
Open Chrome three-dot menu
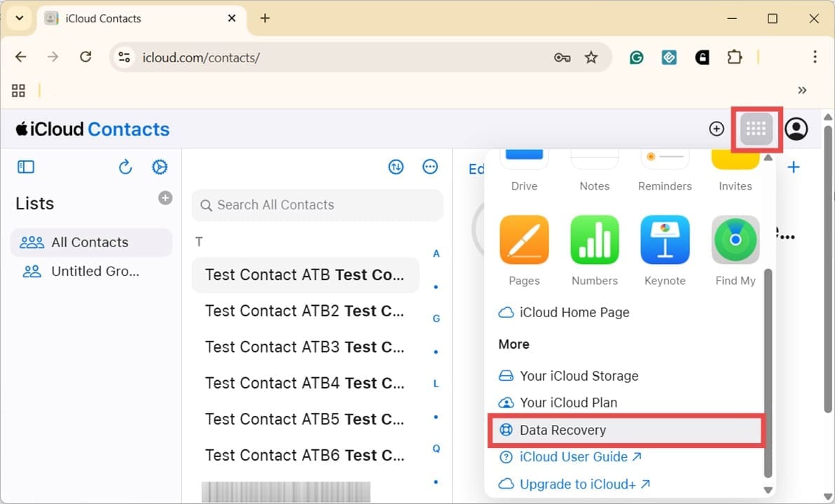[815, 57]
